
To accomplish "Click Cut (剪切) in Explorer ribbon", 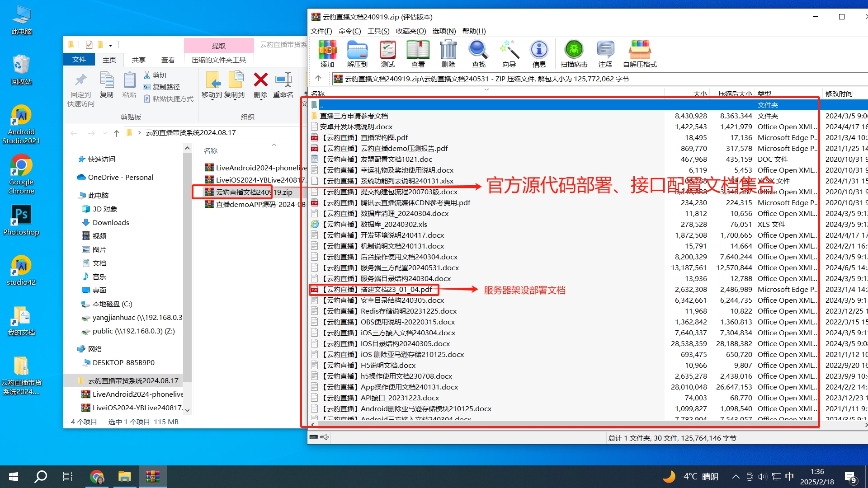I will [155, 75].
